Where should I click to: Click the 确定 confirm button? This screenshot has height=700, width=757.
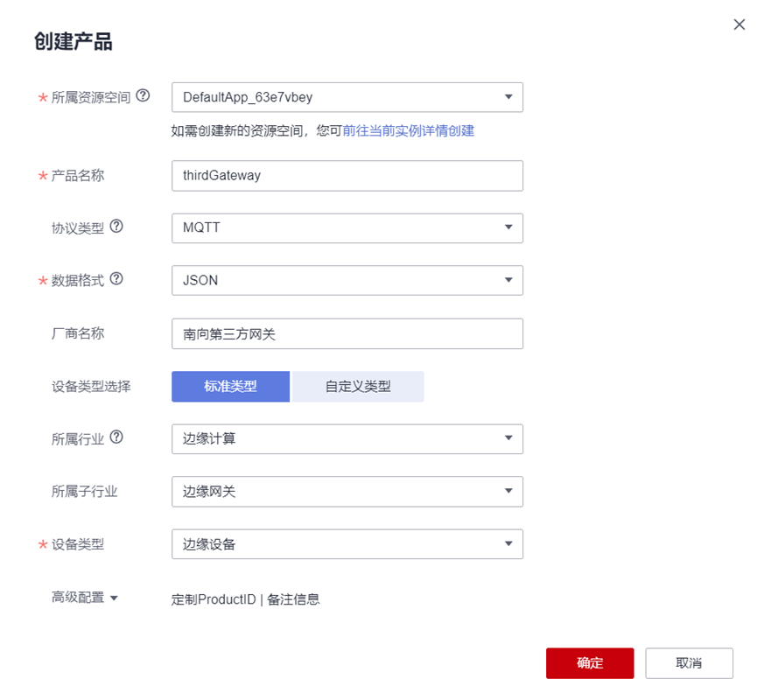click(589, 662)
